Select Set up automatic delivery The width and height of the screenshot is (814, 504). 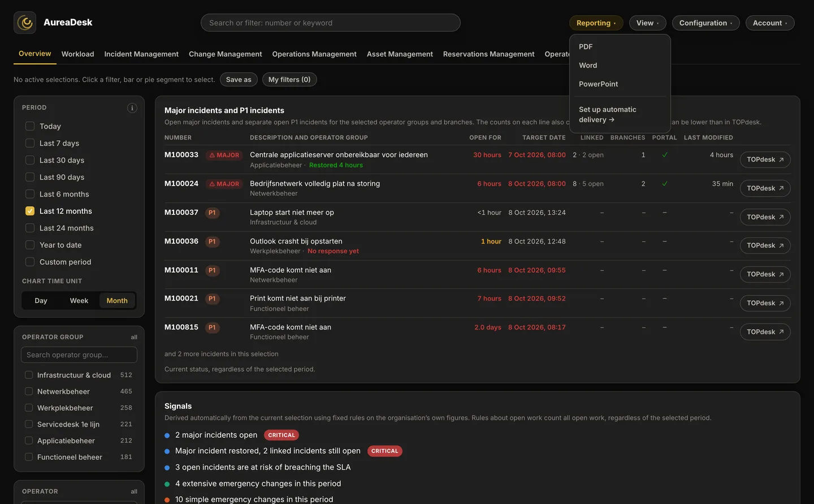pos(620,115)
